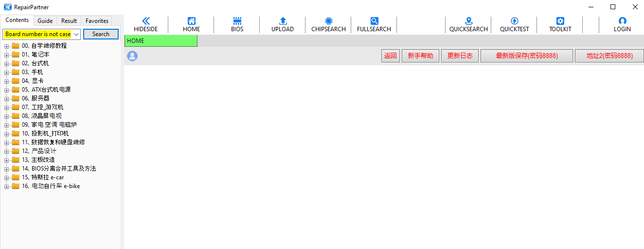Switch to the Guide tab
The height and width of the screenshot is (249, 644).
coord(45,21)
